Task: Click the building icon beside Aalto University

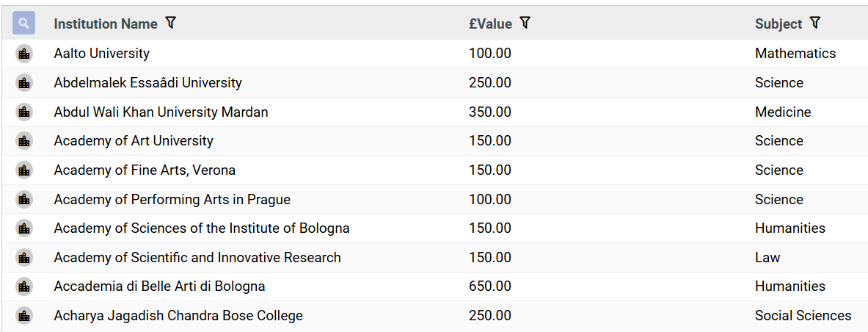Action: [23, 54]
